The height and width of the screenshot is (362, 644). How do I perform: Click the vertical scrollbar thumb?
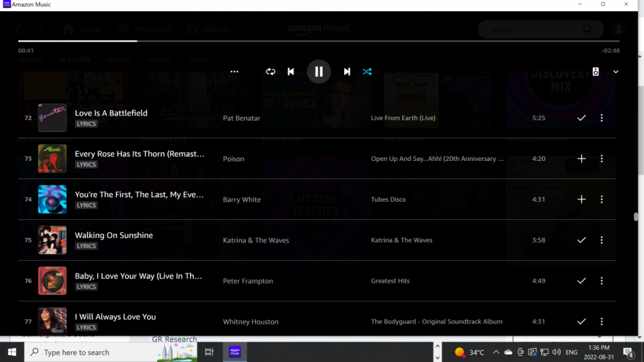(x=636, y=217)
